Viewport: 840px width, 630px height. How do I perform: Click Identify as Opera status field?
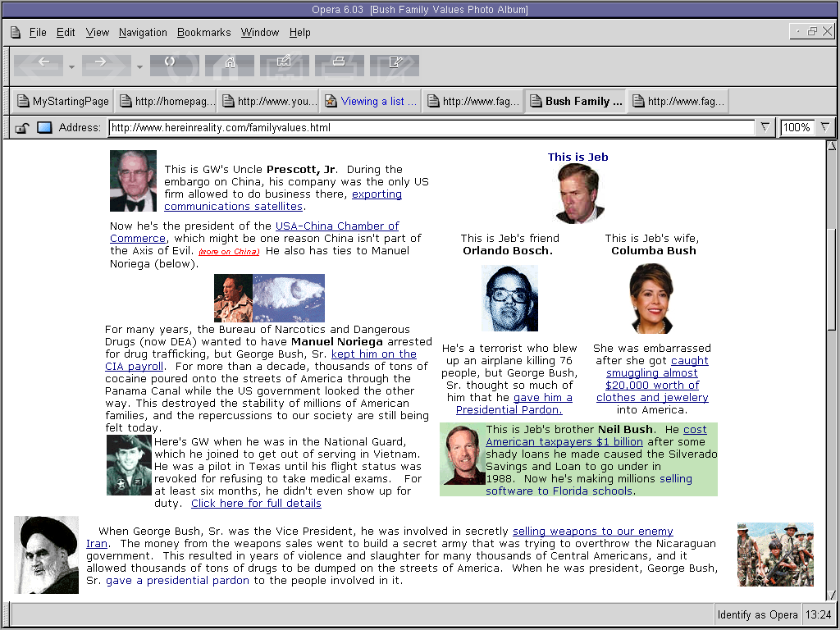pos(757,615)
